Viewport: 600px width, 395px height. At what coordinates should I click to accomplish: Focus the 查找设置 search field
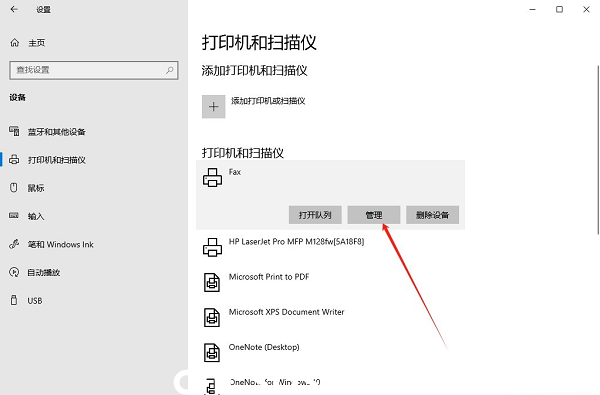(94, 70)
